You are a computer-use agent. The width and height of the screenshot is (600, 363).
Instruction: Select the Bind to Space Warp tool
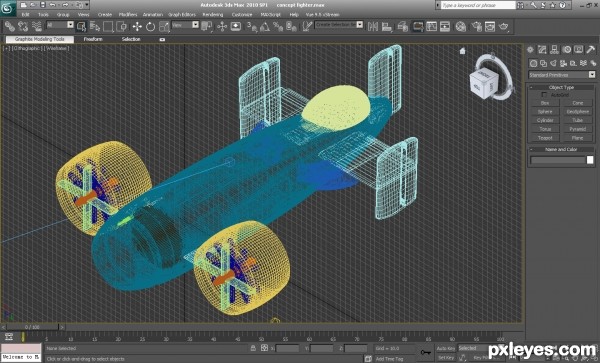pyautogui.click(x=36, y=26)
